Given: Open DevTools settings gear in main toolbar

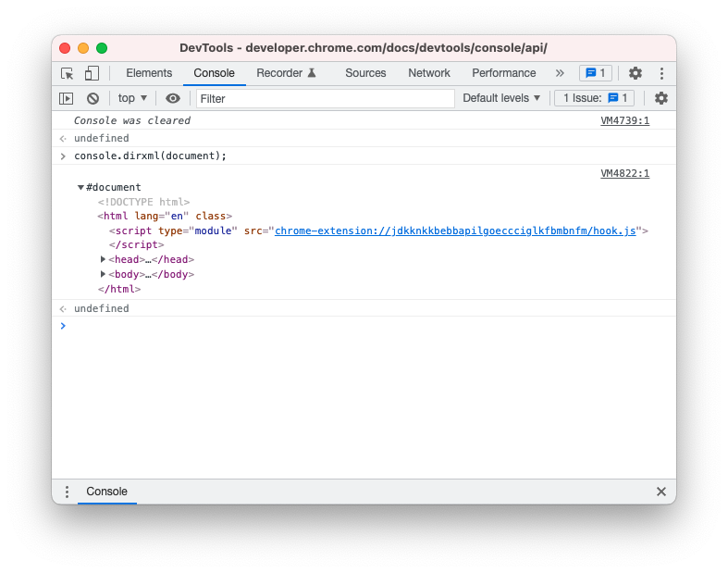Looking at the screenshot, I should (635, 73).
